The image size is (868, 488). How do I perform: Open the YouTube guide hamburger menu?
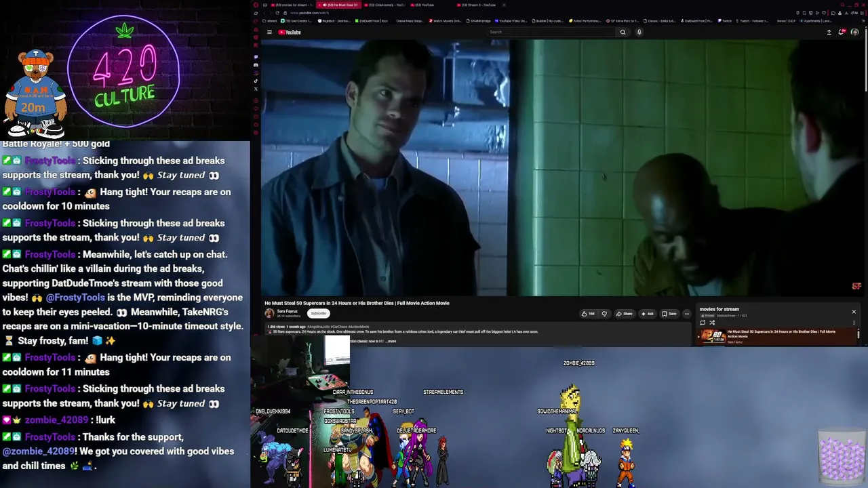point(269,32)
